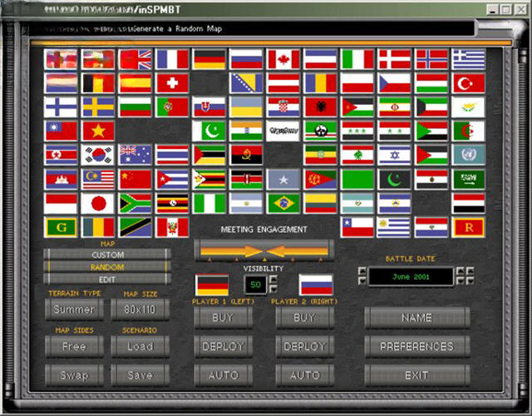Pick the Peru flag
This screenshot has width=532, height=416.
[x=172, y=227]
